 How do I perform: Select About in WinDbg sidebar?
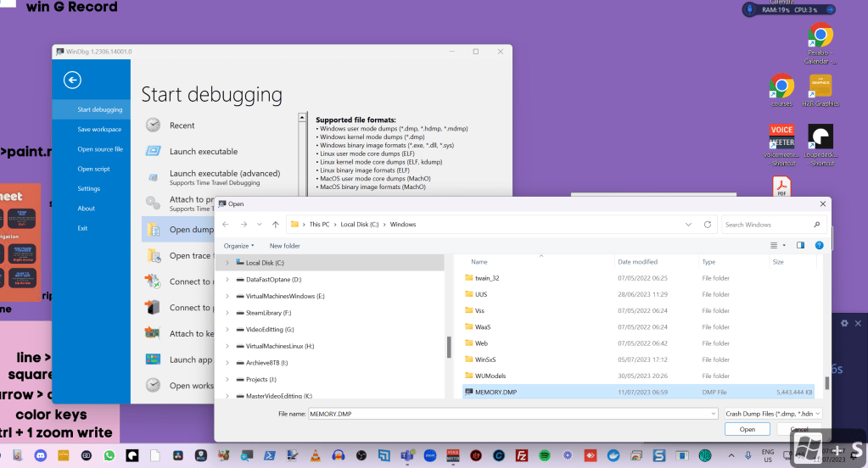92,209
